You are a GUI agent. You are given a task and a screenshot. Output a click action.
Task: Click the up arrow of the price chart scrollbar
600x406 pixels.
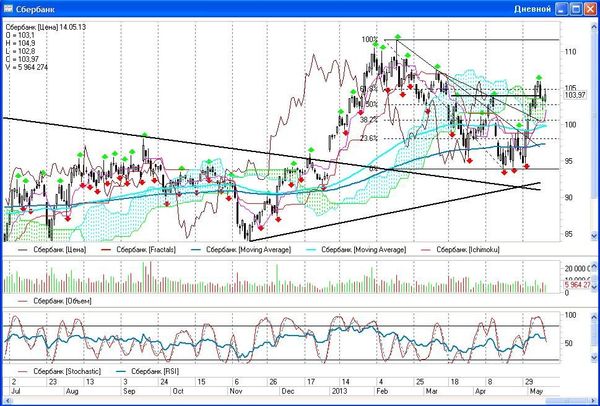click(595, 27)
